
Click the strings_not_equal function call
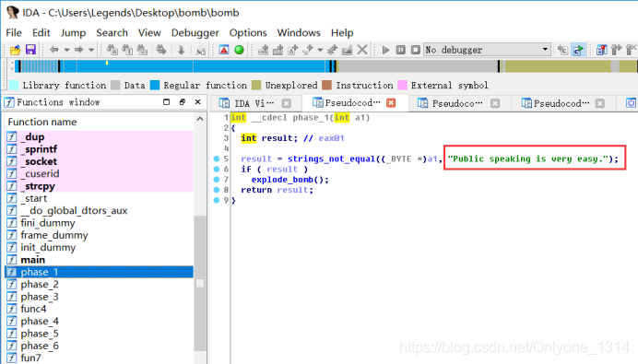(x=331, y=159)
